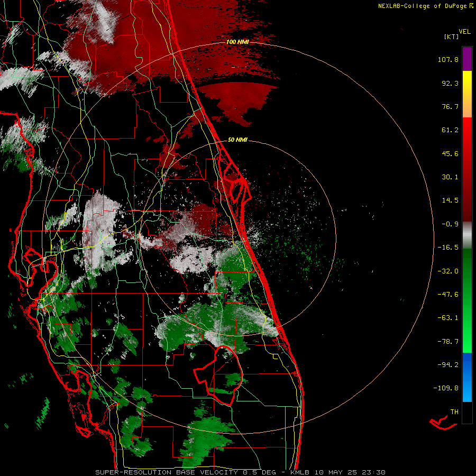The width and height of the screenshot is (476, 476).
Task: Click the -32.0 legend value
Action: click(448, 271)
